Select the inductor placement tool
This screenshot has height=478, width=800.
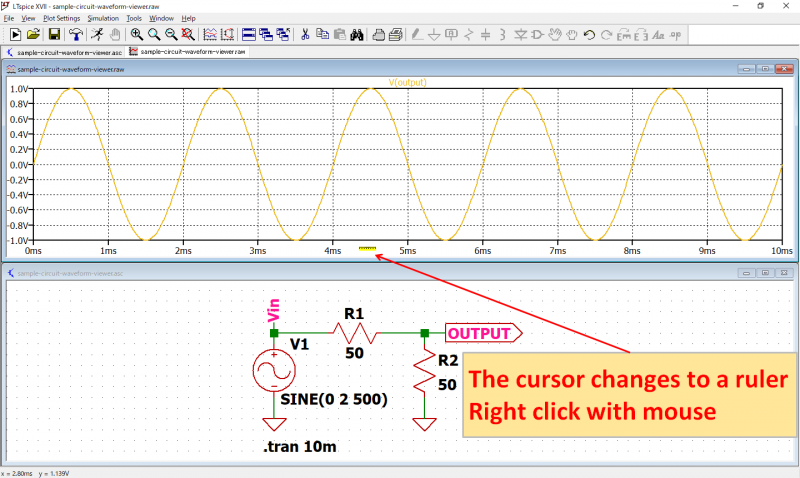pyautogui.click(x=503, y=35)
